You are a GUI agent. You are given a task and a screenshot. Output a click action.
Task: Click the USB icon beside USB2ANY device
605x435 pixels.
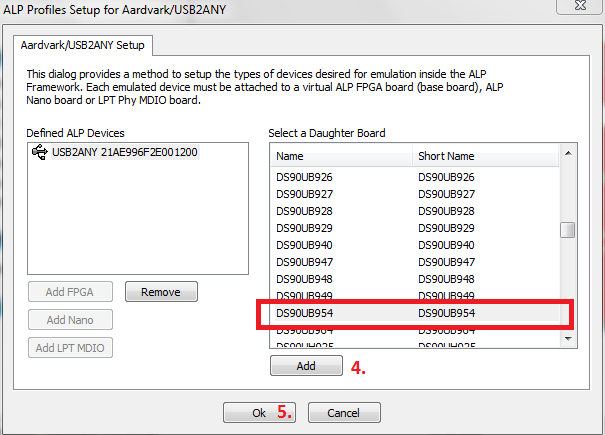click(40, 153)
